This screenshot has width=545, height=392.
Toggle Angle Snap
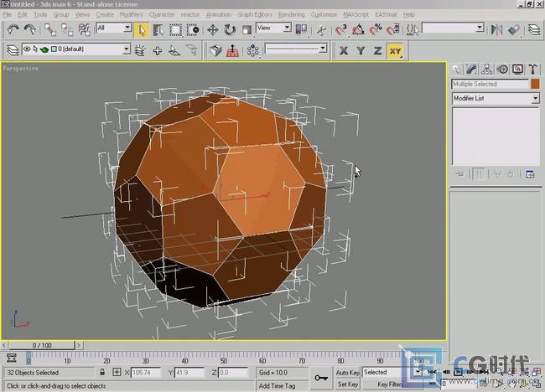tap(358, 29)
